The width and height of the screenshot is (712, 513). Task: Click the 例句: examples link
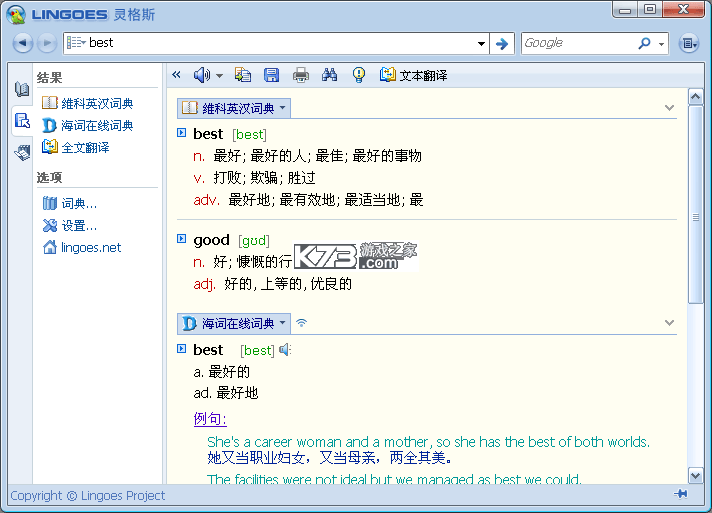pyautogui.click(x=210, y=418)
